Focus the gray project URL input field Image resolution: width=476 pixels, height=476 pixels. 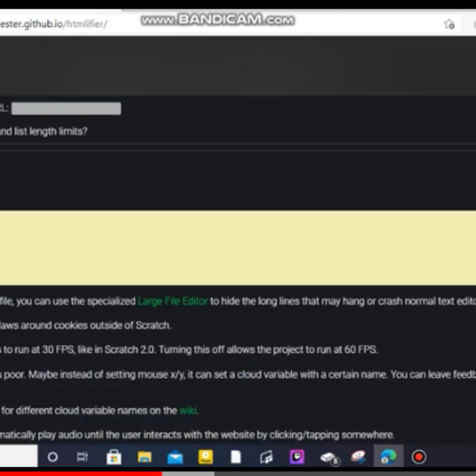[x=66, y=108]
